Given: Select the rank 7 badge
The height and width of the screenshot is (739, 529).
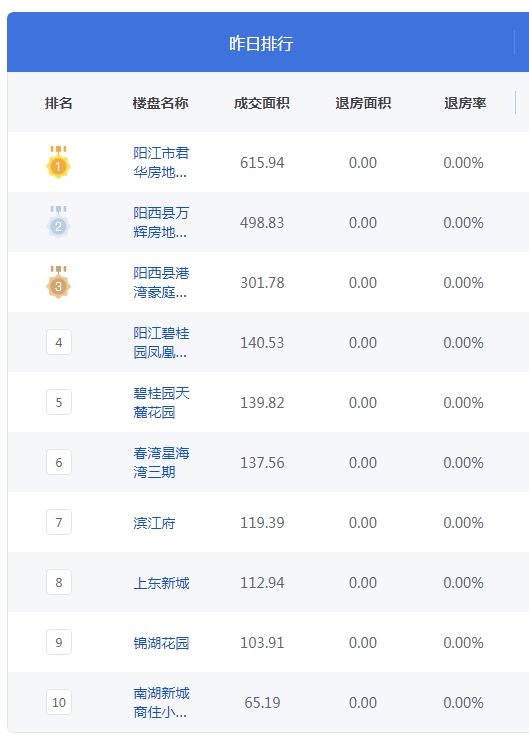Looking at the screenshot, I should [x=59, y=522].
